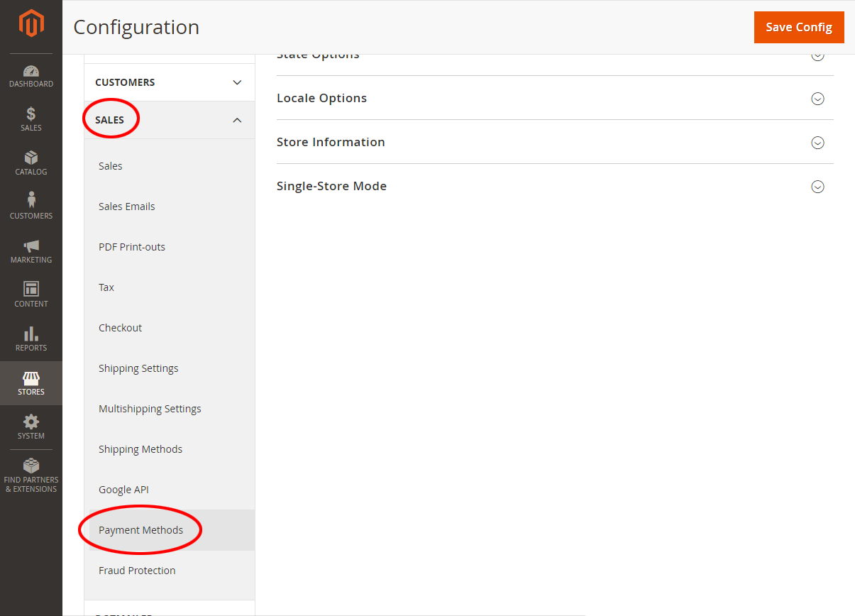Select the Sales config tab item
Screen dimensions: 855x616
(170, 166)
